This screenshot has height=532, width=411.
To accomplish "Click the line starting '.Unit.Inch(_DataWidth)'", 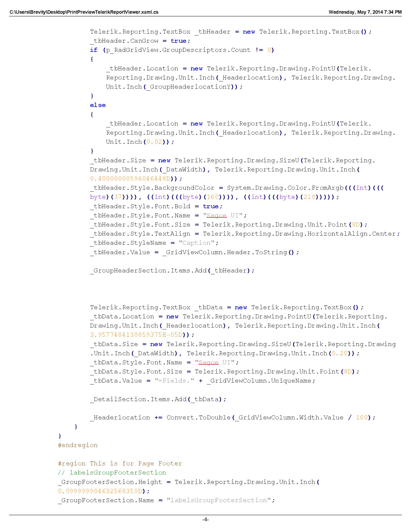I will (225, 353).
